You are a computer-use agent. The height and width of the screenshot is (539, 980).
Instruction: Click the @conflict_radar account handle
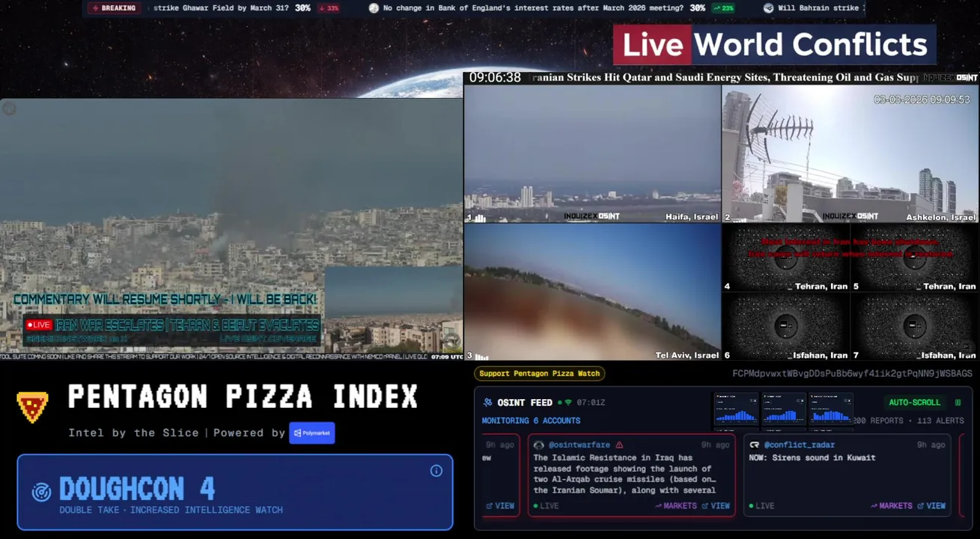click(799, 445)
